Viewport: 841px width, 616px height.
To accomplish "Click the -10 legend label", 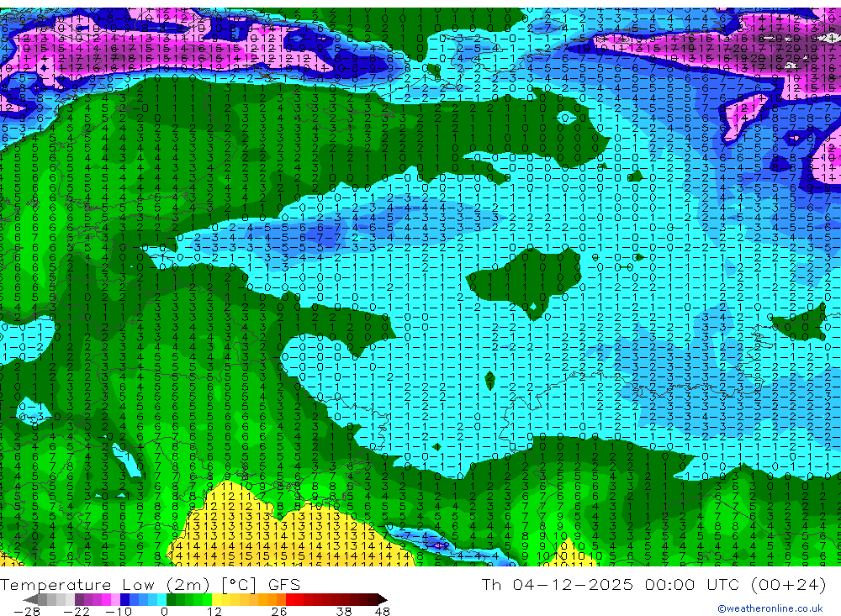I will 118,611.
